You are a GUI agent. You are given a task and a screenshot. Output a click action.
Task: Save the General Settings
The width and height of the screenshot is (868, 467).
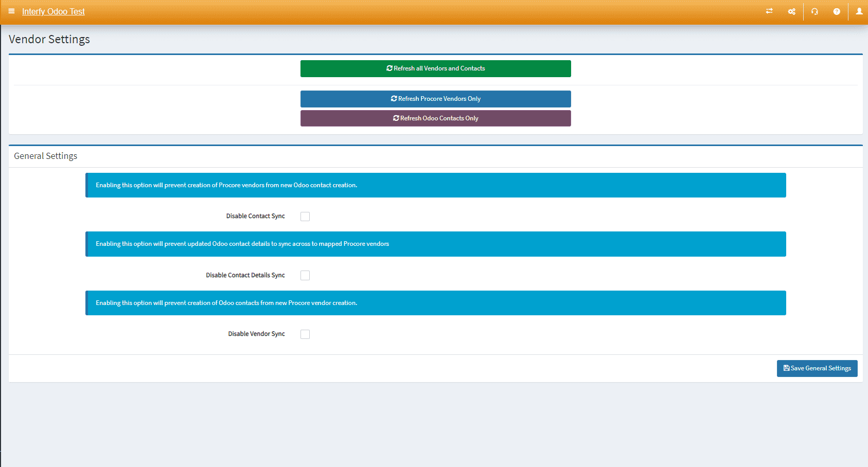coord(817,368)
